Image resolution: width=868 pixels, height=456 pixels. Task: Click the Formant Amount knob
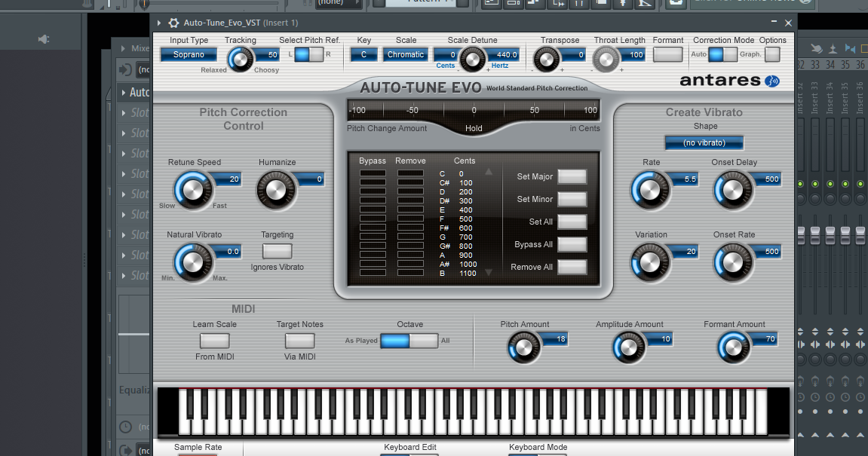733,347
